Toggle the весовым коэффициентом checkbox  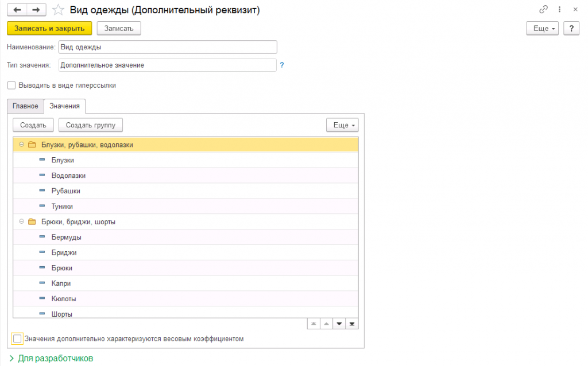[x=17, y=338]
